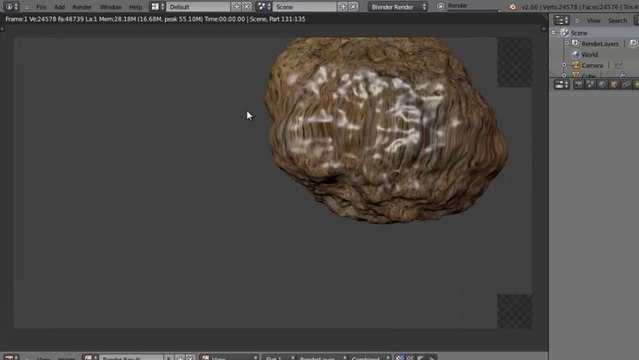
Task: Expand the Scene tree item
Action: (554, 33)
